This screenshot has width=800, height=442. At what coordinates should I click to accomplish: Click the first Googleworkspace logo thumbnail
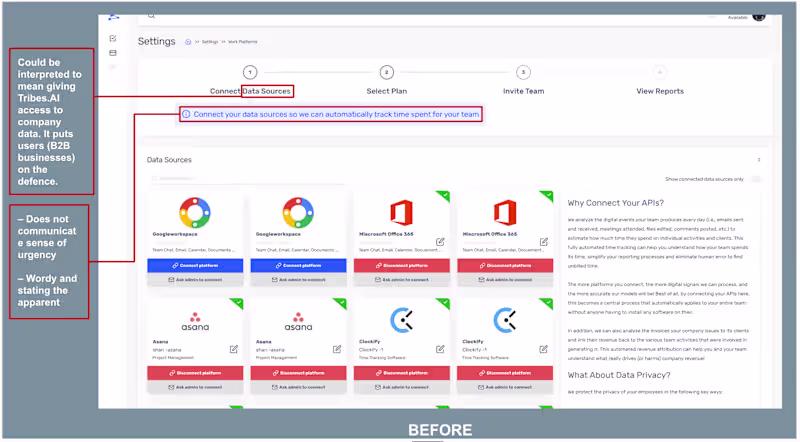coord(195,212)
